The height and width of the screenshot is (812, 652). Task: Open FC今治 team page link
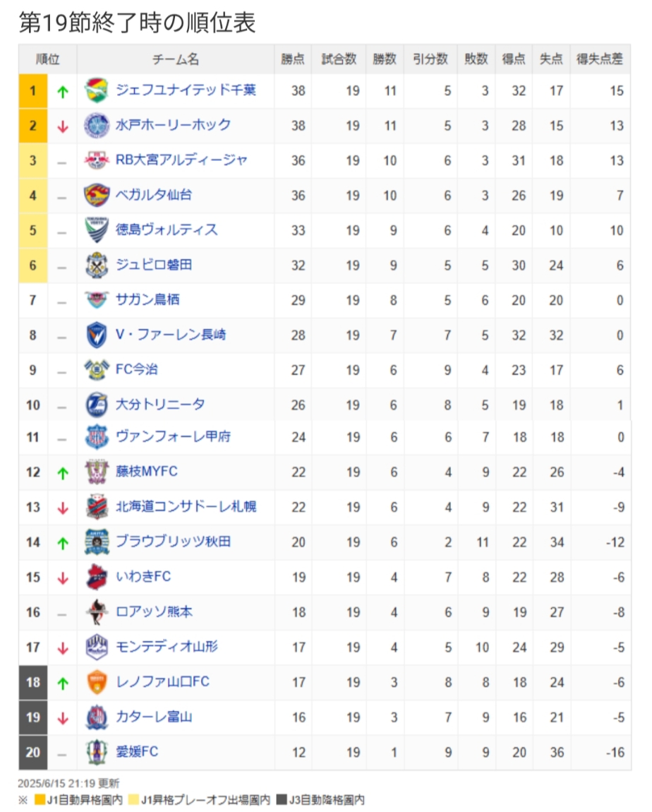pos(137,369)
